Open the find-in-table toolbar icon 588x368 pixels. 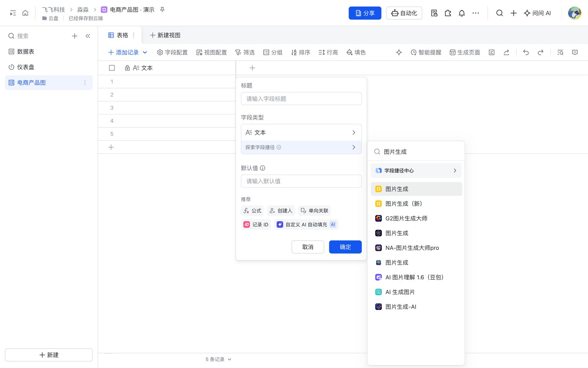point(560,53)
